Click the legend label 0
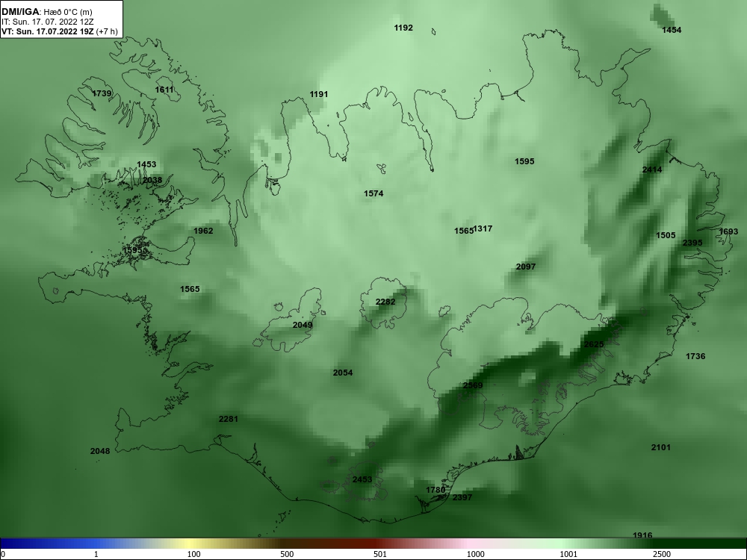Viewport: 747px width, 560px height. click(2, 554)
